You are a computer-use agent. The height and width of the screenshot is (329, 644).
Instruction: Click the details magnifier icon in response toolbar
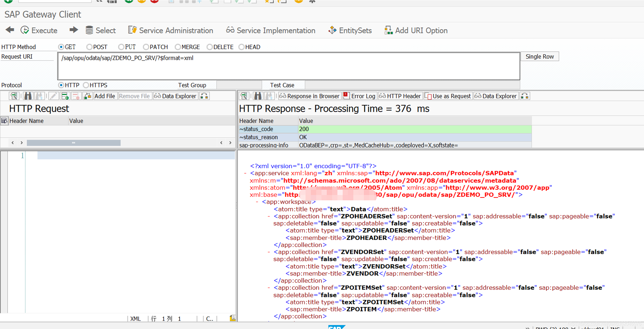244,96
